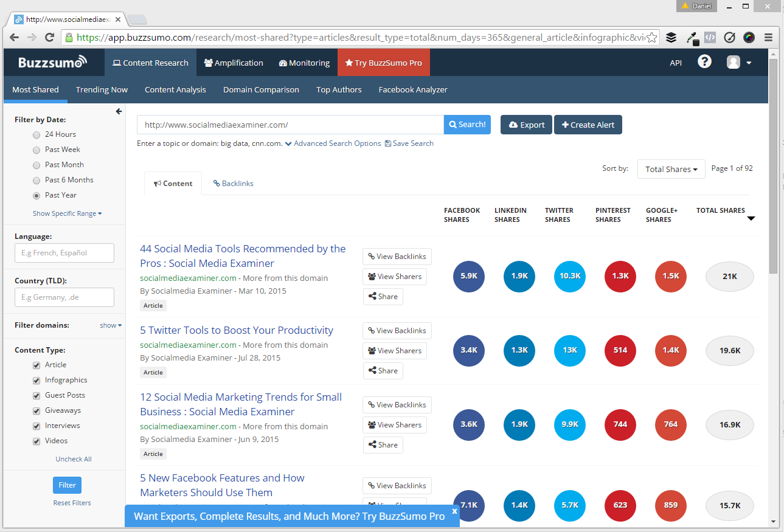Click the Buzzsumo logo
Image resolution: width=784 pixels, height=532 pixels.
[52, 63]
